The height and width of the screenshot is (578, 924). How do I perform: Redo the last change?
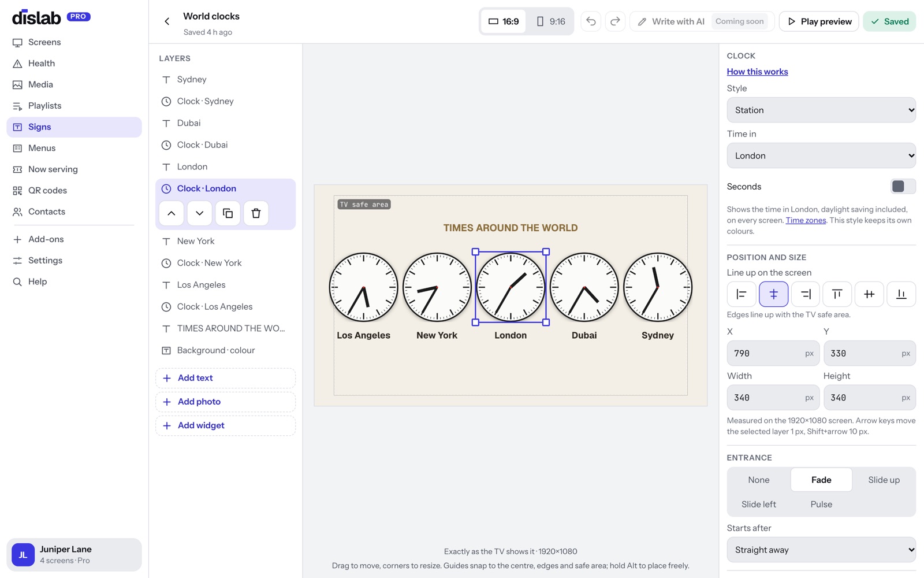[x=615, y=21]
